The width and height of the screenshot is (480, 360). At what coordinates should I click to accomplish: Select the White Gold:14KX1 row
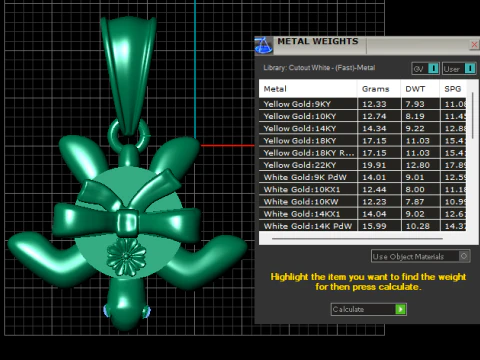pos(362,214)
